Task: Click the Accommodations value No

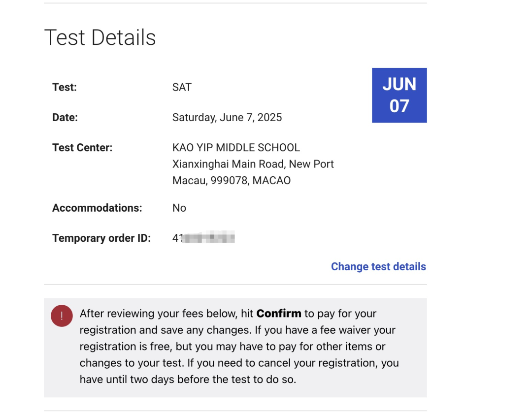Action: coord(179,208)
